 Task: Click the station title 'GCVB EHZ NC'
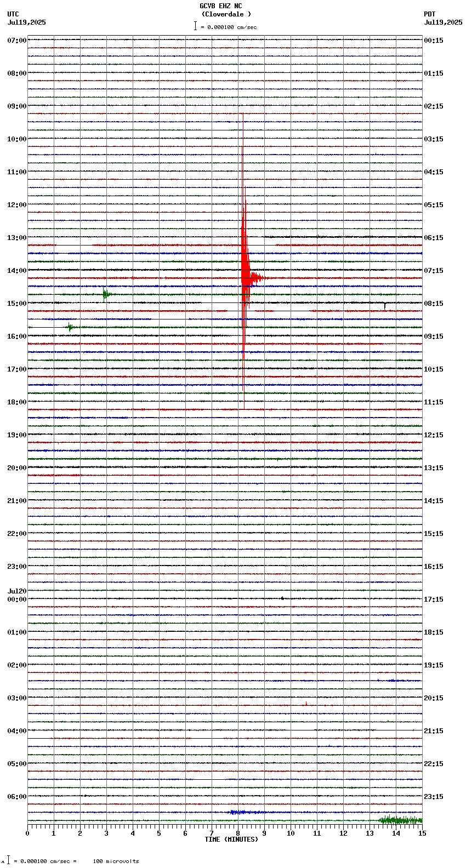[x=220, y=6]
